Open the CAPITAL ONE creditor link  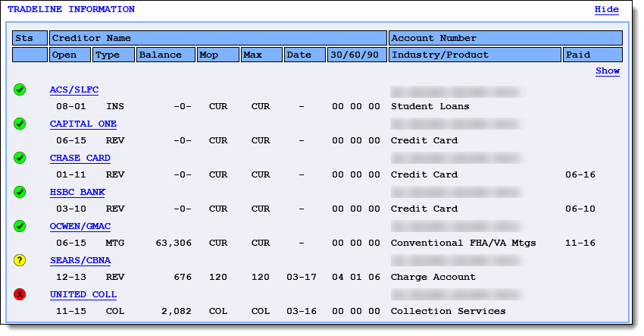coord(83,124)
